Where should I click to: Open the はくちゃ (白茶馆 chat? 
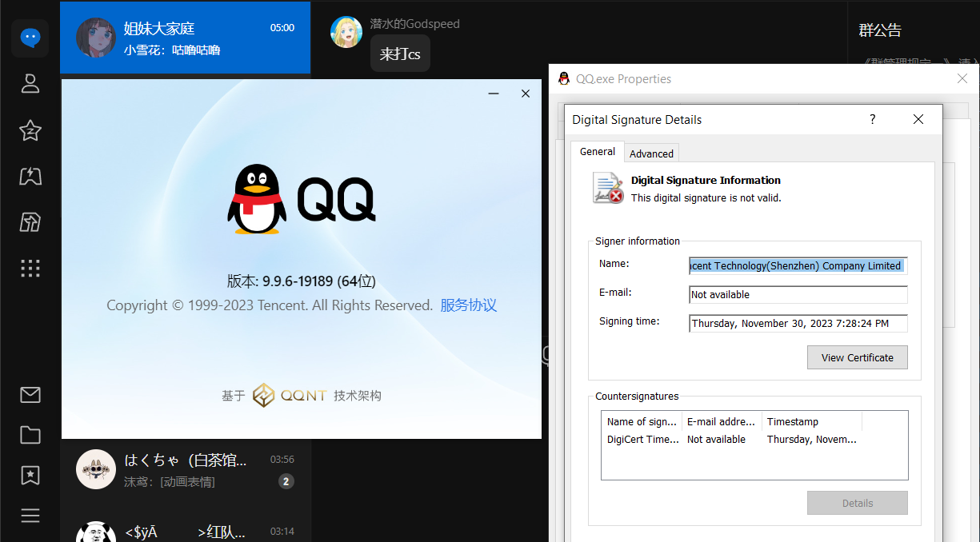(186, 469)
